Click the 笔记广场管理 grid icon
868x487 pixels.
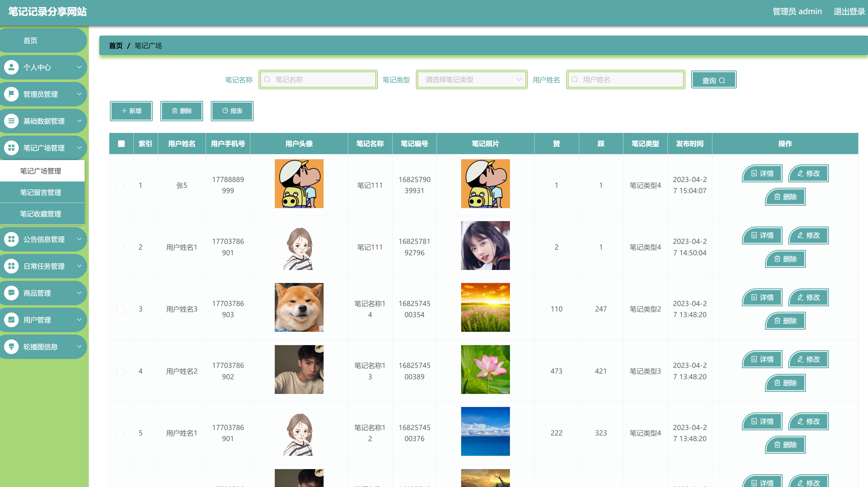[x=11, y=148]
